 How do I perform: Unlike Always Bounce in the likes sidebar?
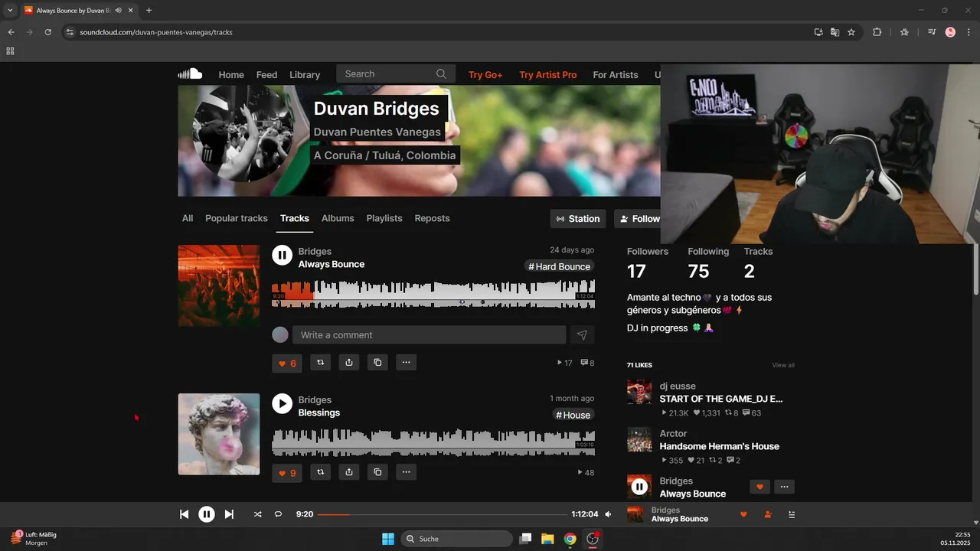(x=759, y=487)
